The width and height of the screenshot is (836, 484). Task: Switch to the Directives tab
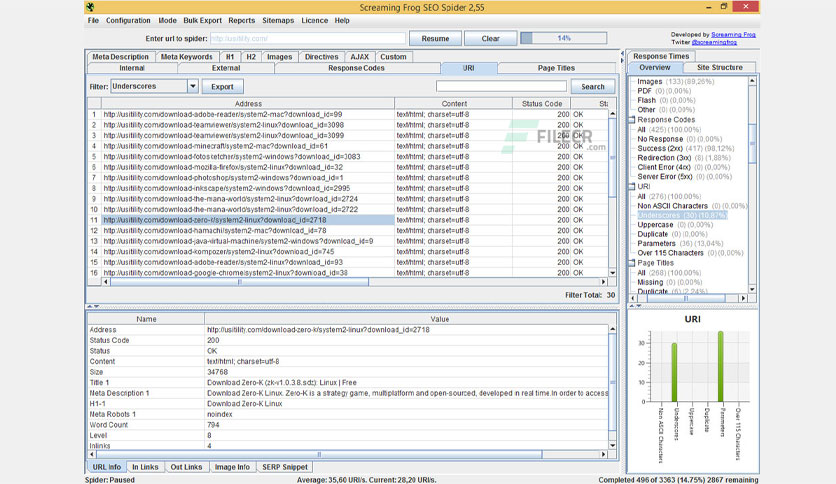[321, 57]
